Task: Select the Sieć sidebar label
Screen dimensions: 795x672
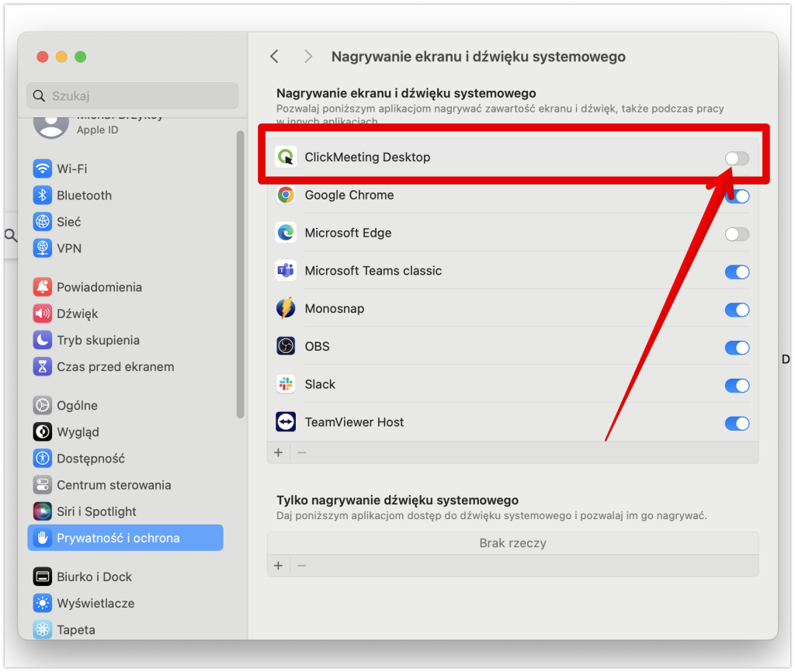Action: 69,222
